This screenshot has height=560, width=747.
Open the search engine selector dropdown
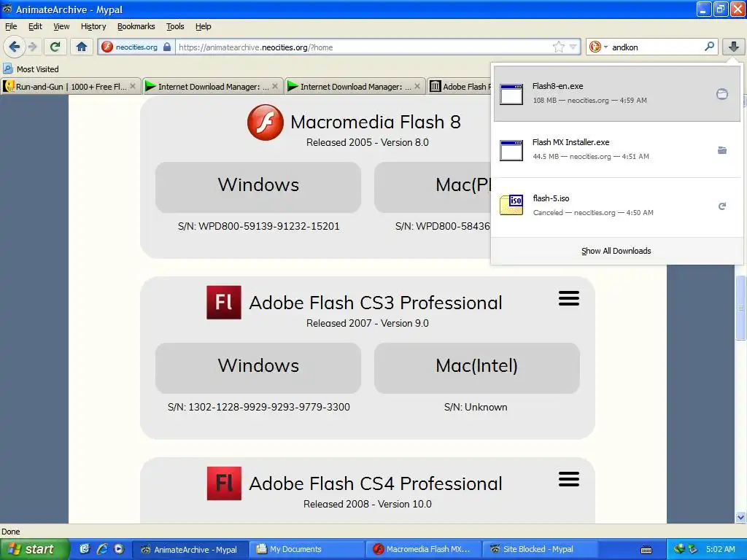(x=598, y=47)
